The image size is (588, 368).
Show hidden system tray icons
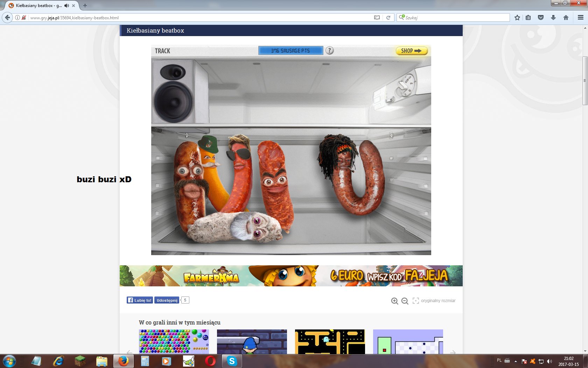(x=516, y=361)
